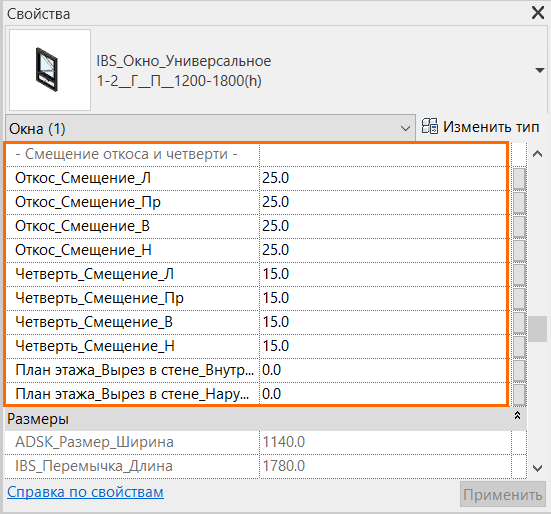The image size is (551, 514).
Task: Click the associate button for Четверть_Смещение_Л
Action: tap(519, 274)
